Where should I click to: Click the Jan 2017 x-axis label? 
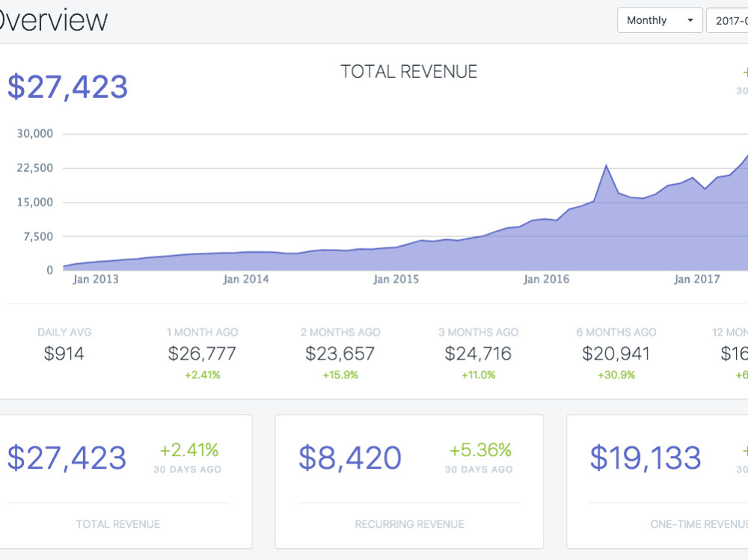coord(696,279)
